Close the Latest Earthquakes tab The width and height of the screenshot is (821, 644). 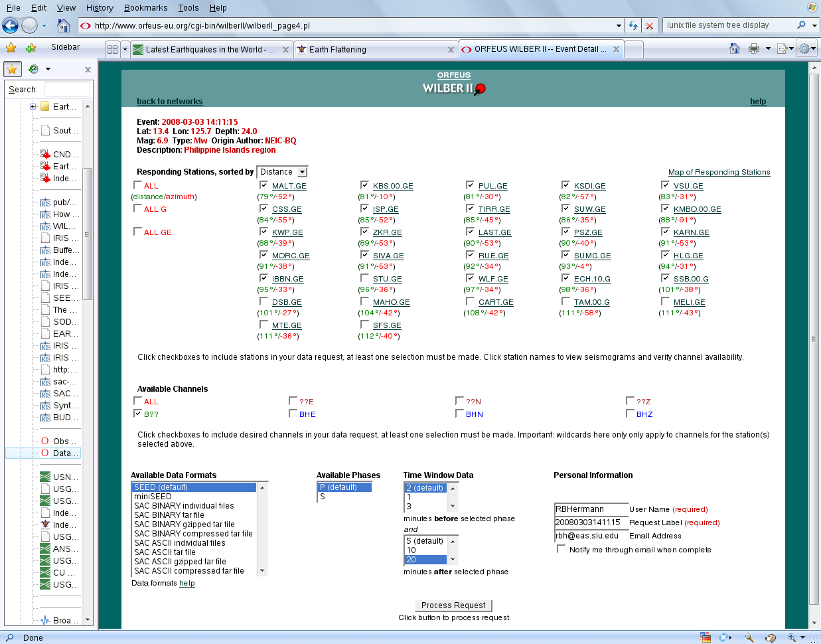pos(285,50)
